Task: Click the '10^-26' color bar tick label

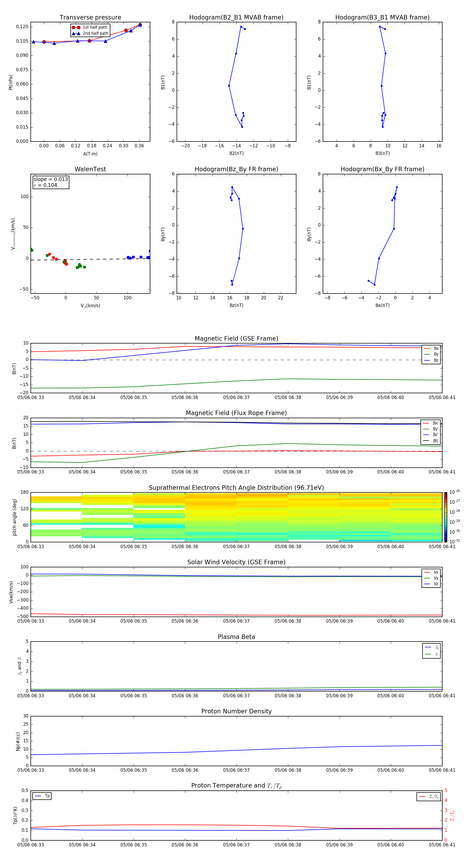Action: point(454,492)
